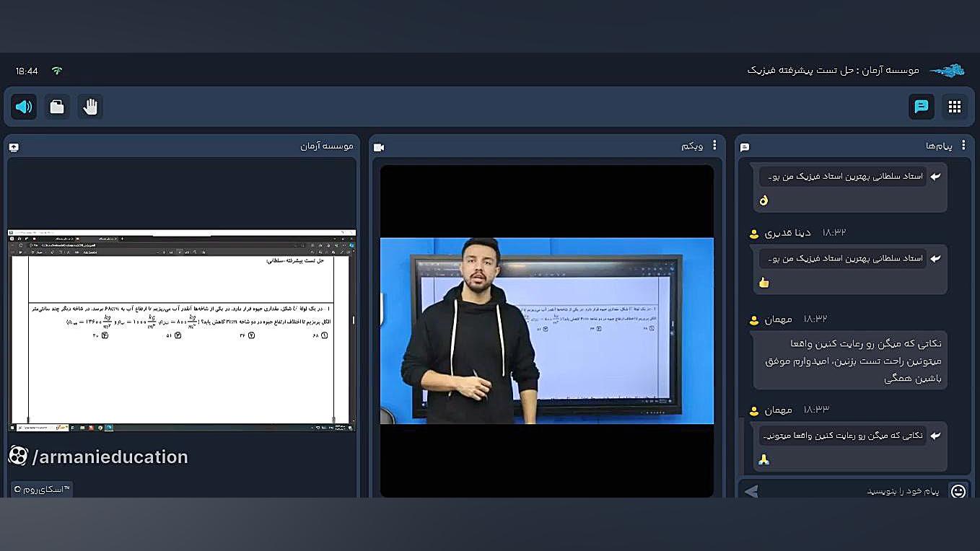Click the logo next to the room title

[x=947, y=71]
